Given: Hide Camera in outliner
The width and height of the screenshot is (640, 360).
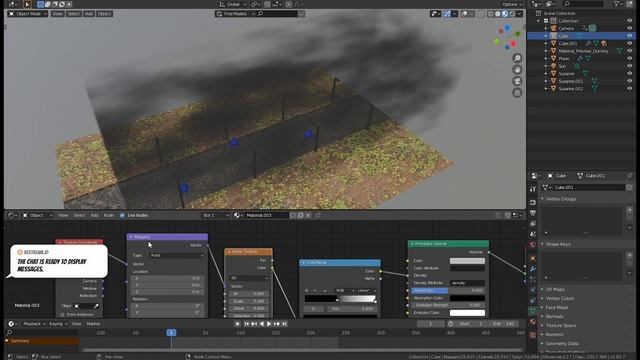Looking at the screenshot, I should click(629, 28).
